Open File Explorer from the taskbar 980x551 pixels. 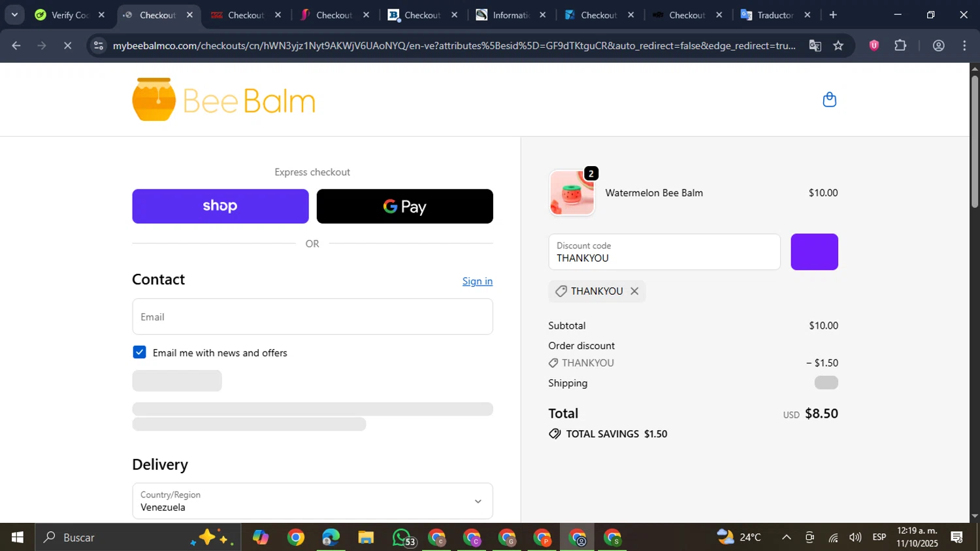point(366,537)
